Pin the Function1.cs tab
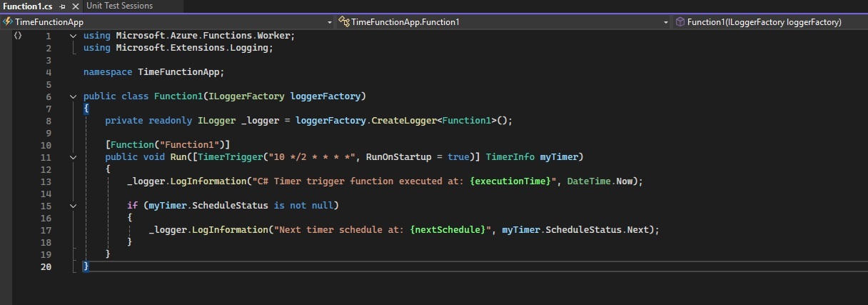Viewport: 868px width, 305px height. click(x=63, y=6)
